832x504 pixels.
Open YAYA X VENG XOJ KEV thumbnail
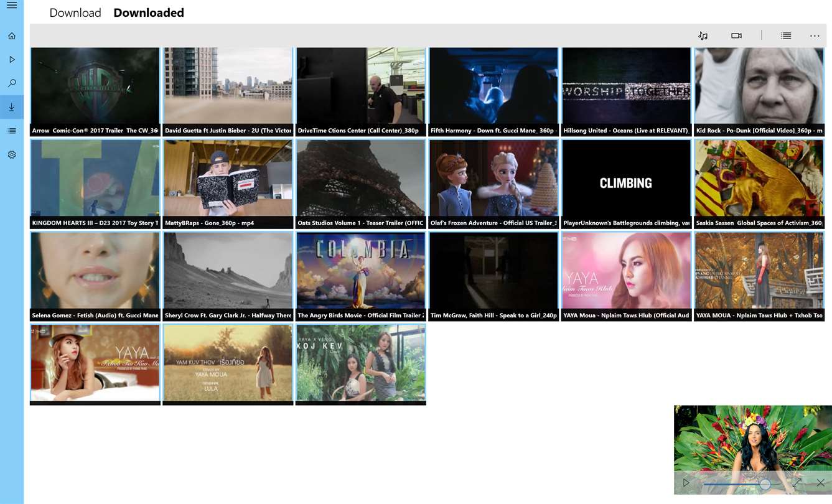[x=361, y=365]
